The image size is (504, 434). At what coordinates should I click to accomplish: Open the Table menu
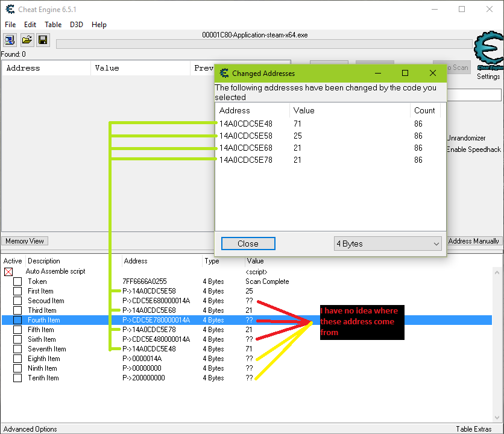[x=53, y=25]
